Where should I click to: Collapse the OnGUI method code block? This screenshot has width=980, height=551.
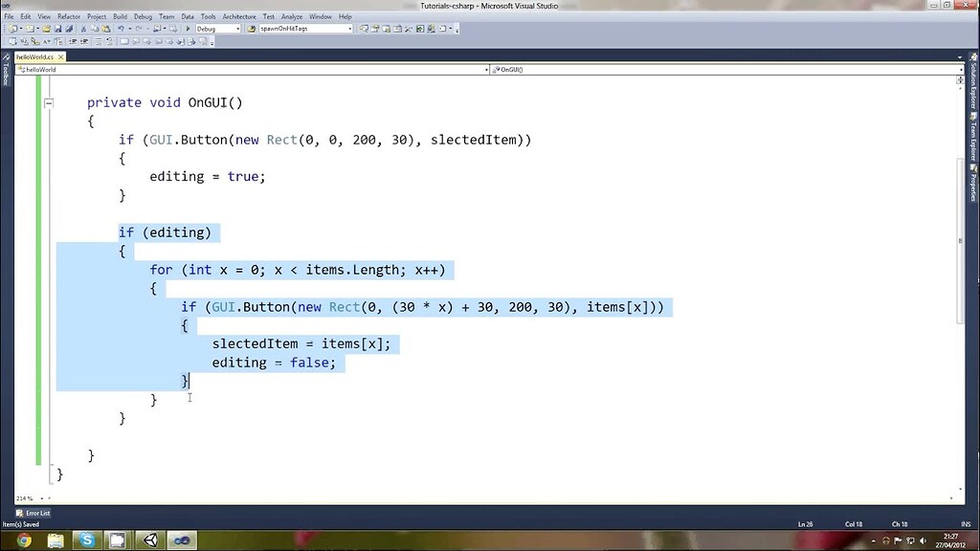[x=49, y=102]
